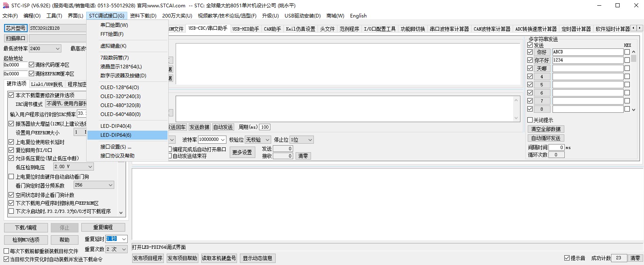Click the text field containing 1234
This screenshot has width=644, height=265.
coord(587,60)
